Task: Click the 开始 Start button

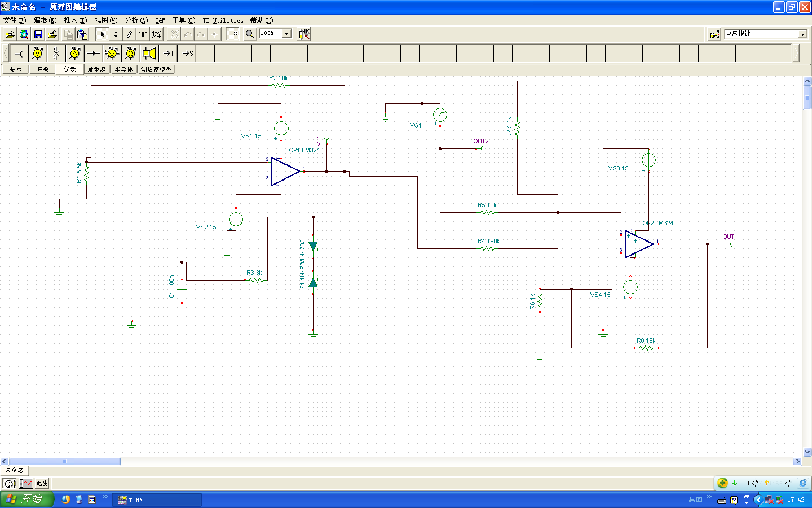Action: [x=26, y=500]
